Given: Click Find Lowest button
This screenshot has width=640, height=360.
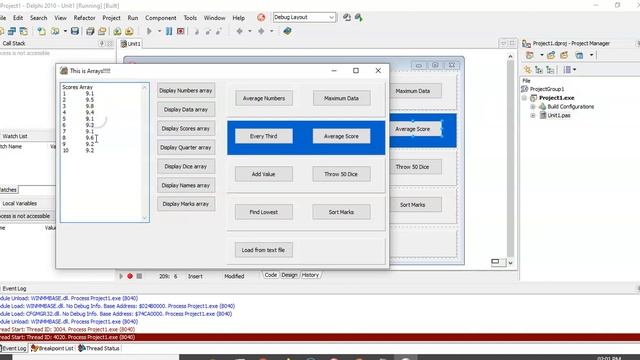Looking at the screenshot, I should (x=264, y=212).
